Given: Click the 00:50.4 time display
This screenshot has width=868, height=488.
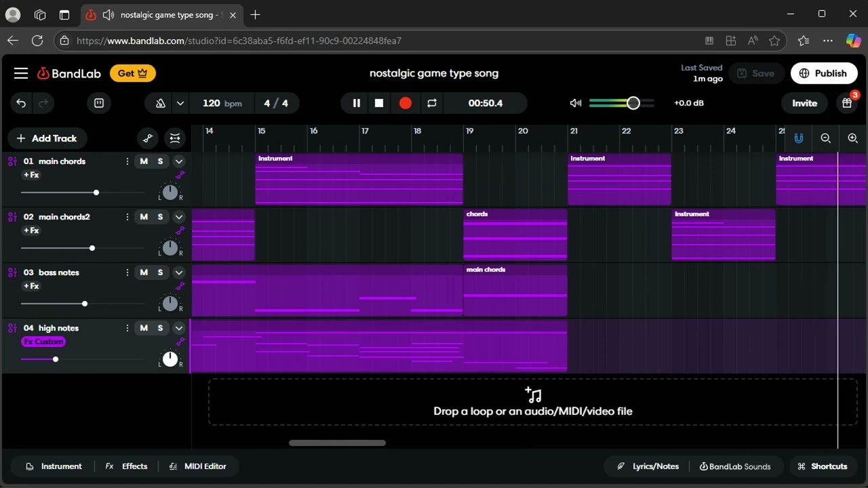Looking at the screenshot, I should 486,103.
